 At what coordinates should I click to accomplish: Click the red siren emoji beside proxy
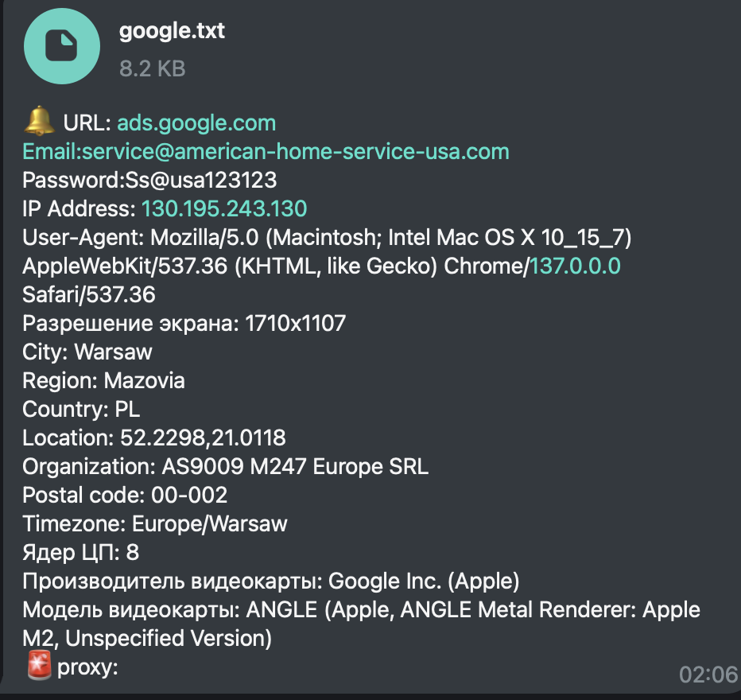(x=38, y=667)
